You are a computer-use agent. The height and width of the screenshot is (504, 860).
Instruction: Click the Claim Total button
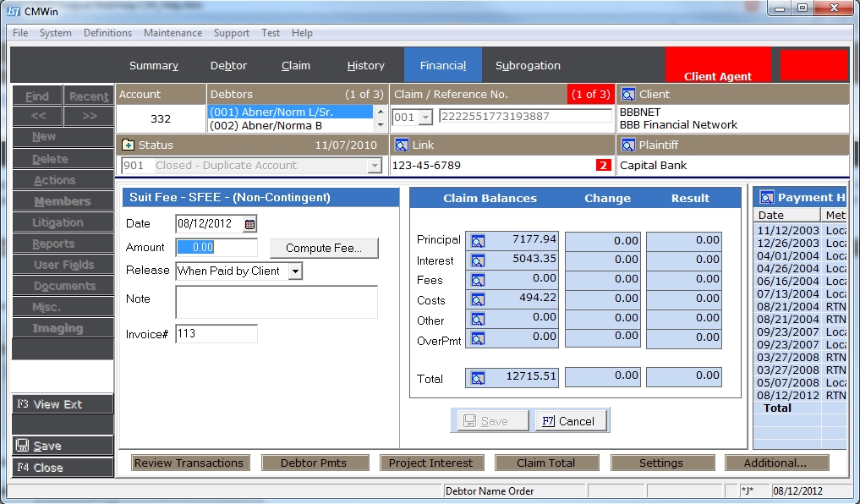pos(545,463)
